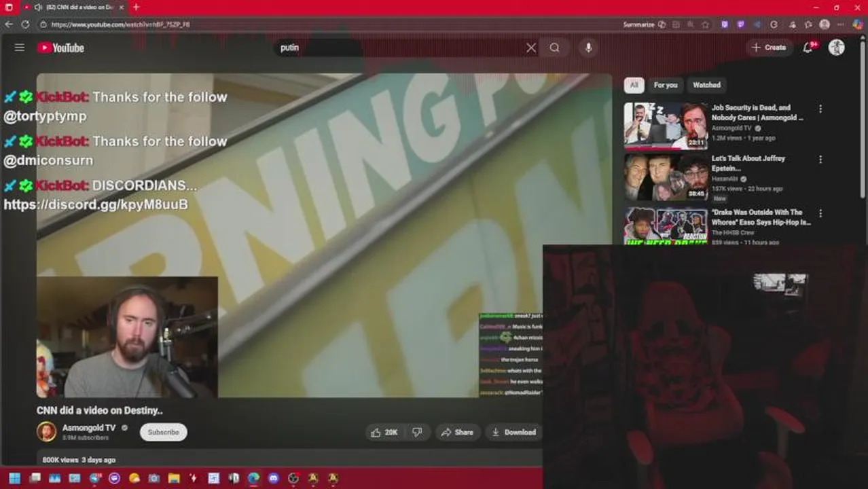Click the 'CNN did a video on Destiny..' title
The height and width of the screenshot is (489, 868).
tap(100, 410)
